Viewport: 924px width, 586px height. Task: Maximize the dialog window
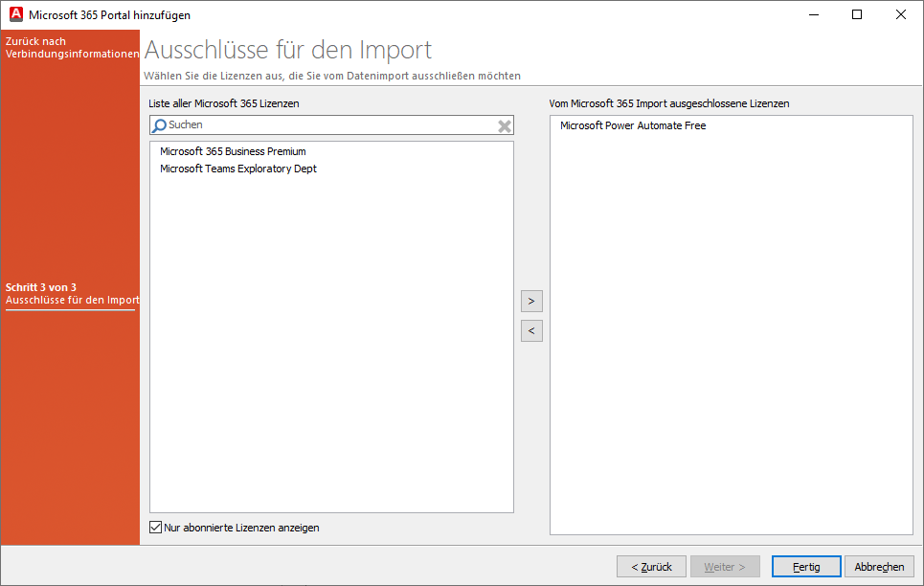pos(856,14)
